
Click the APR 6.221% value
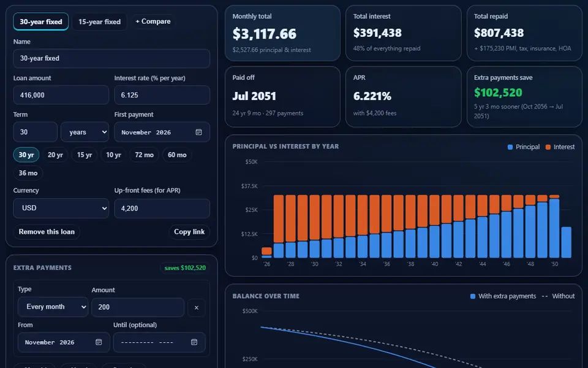(372, 96)
